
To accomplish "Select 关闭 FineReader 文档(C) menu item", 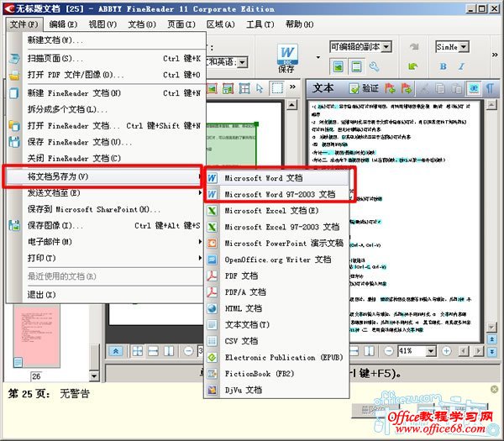I will 104,159.
